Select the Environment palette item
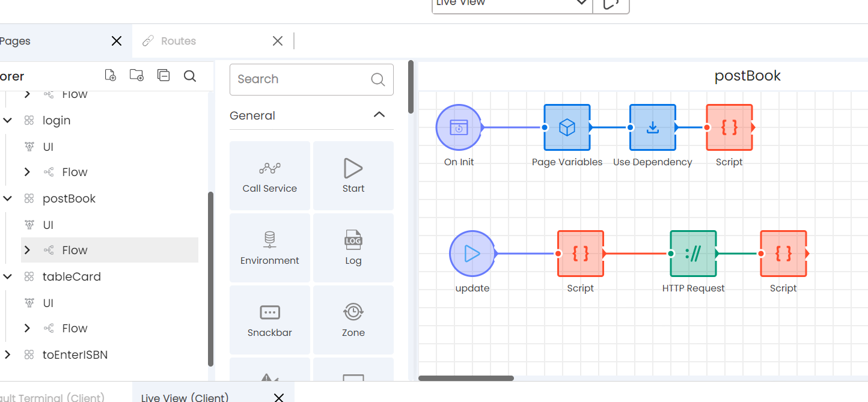 pyautogui.click(x=270, y=248)
